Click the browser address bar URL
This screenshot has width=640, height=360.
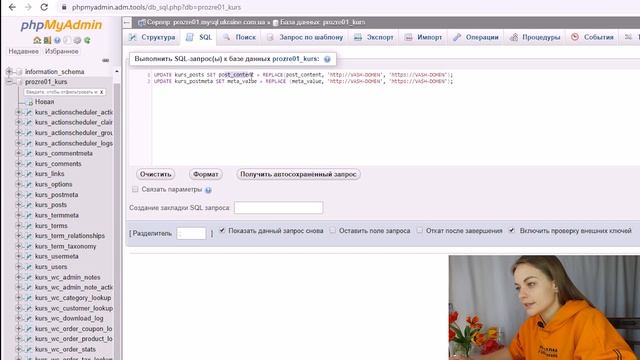tap(157, 7)
